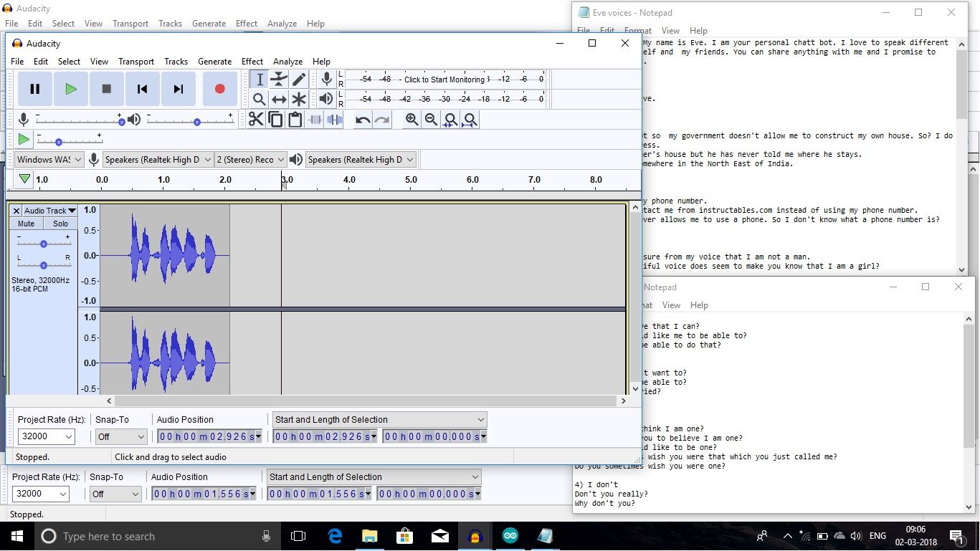Viewport: 980px width, 551px height.
Task: Select the Draw tool
Action: [x=299, y=79]
